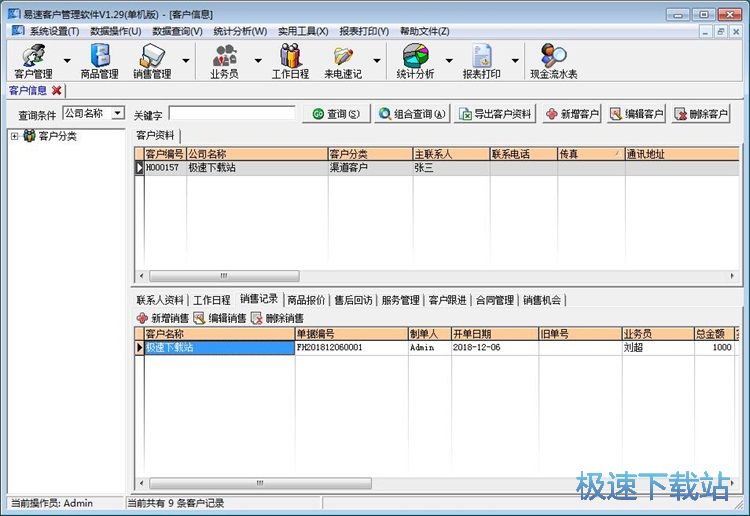Click the upper table right scroll arrow
Screen dimensions: 750x516
coord(732,276)
